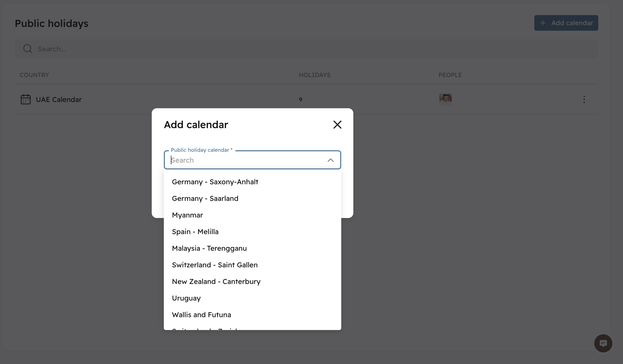Image resolution: width=623 pixels, height=364 pixels.
Task: Click the UAE Calendar calendar icon
Action: point(25,99)
